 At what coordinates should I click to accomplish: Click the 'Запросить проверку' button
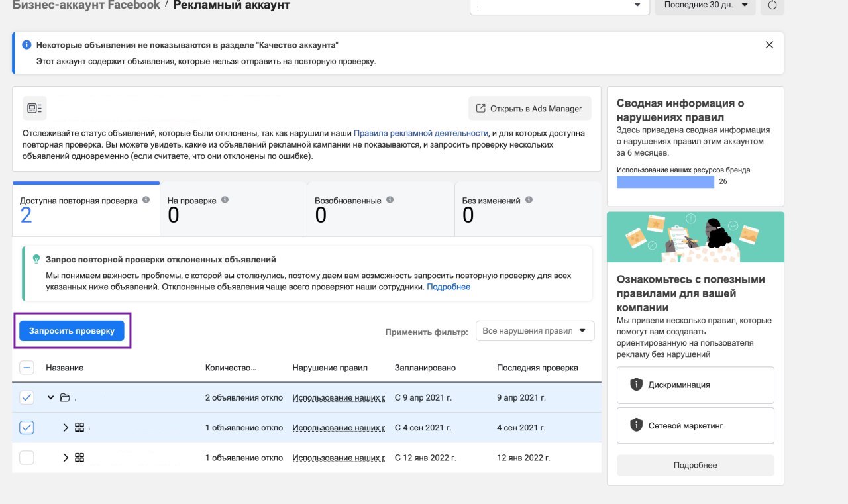(x=72, y=330)
